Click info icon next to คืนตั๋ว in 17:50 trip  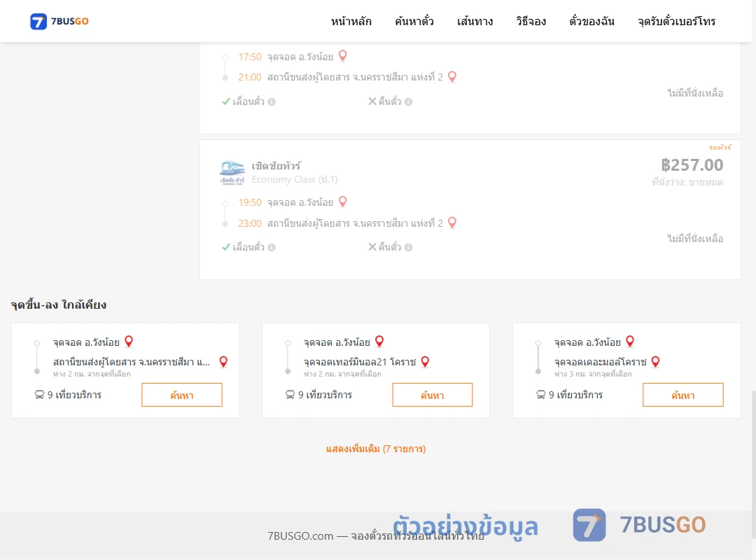tap(408, 101)
